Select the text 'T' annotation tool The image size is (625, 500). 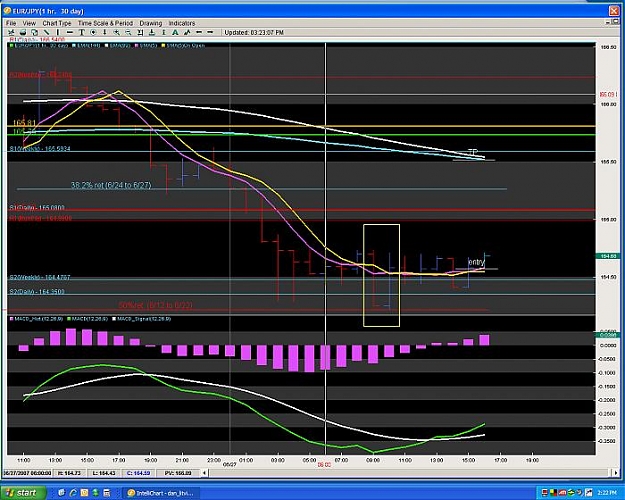click(81, 32)
